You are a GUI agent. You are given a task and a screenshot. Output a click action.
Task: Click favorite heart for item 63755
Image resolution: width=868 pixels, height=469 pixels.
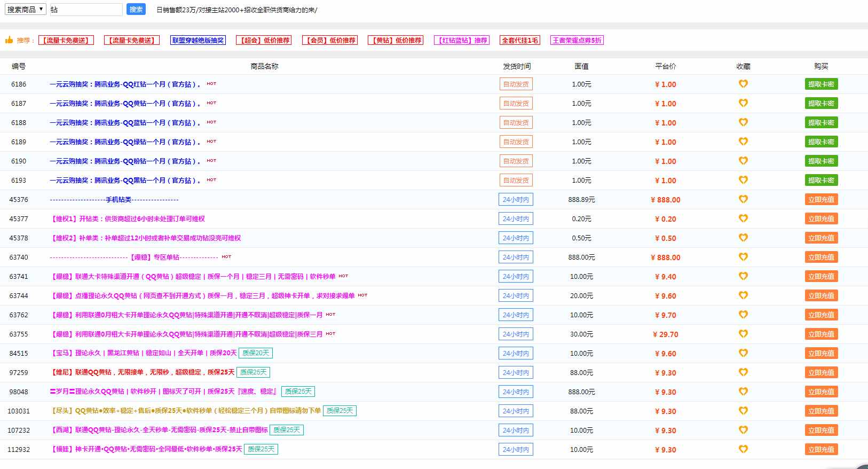point(743,334)
